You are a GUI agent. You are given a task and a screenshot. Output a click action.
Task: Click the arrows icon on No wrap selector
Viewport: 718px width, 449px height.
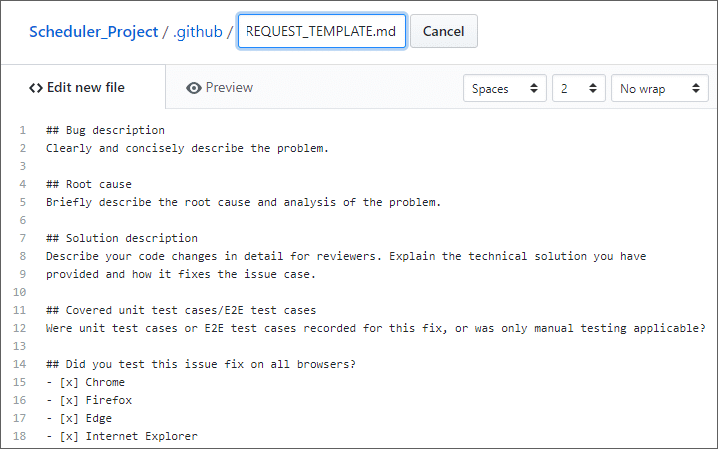[696, 88]
